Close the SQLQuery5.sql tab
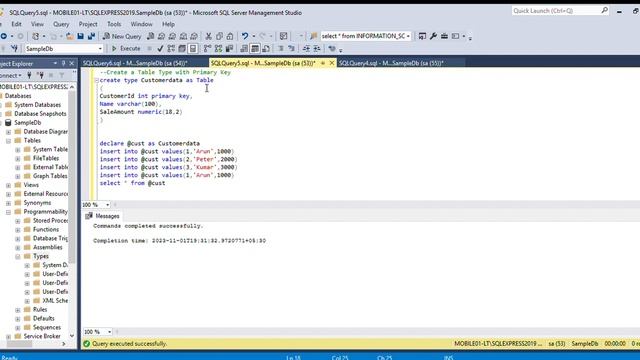Screen dimensions: 640x360 point(331,63)
